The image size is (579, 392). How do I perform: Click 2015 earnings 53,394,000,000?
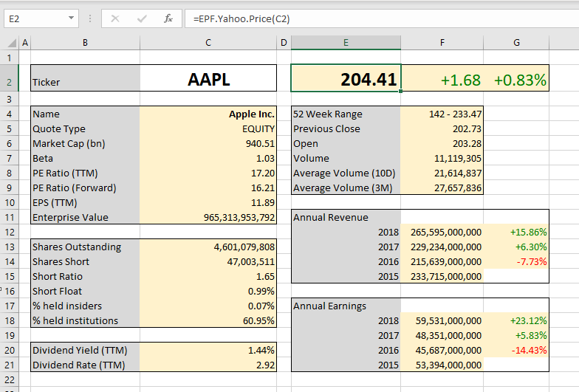pyautogui.click(x=442, y=365)
